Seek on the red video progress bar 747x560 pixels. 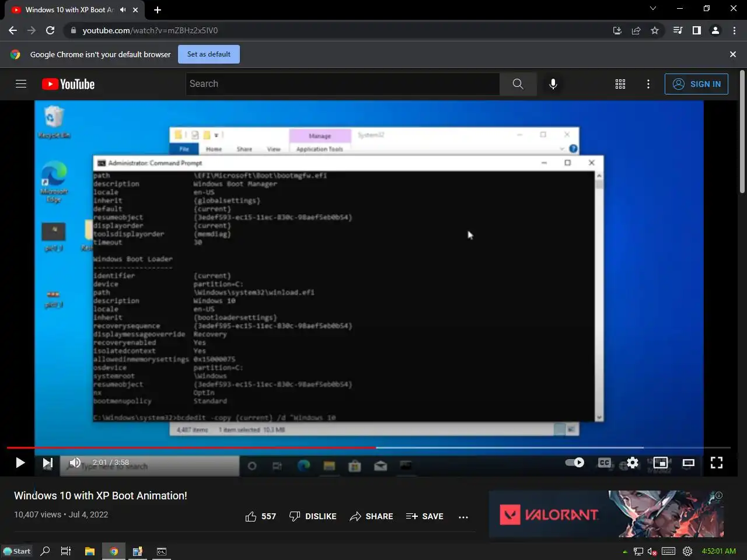tap(191, 447)
